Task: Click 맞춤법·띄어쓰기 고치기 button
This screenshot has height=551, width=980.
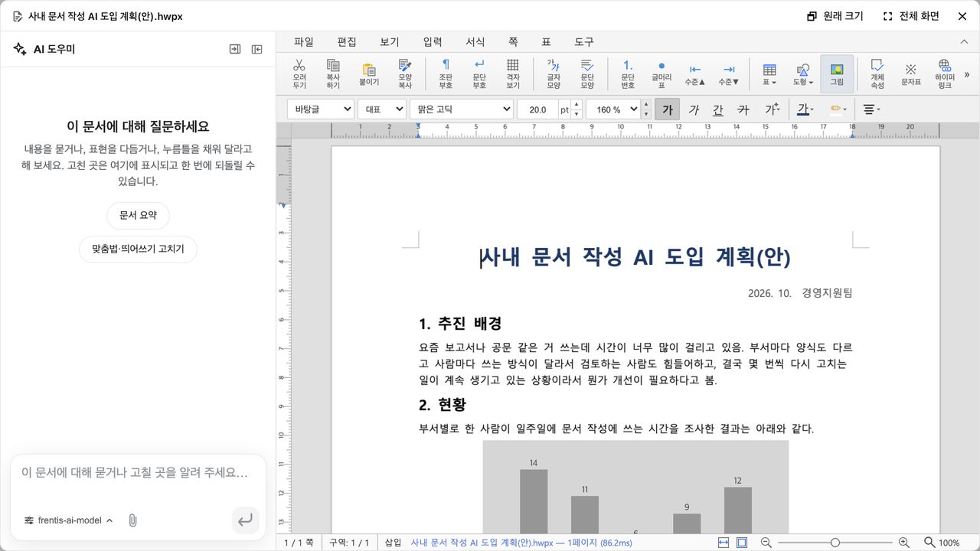Action: 138,249
